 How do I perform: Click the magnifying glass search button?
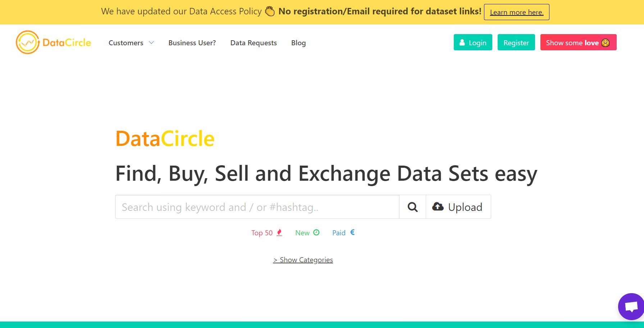pyautogui.click(x=412, y=207)
